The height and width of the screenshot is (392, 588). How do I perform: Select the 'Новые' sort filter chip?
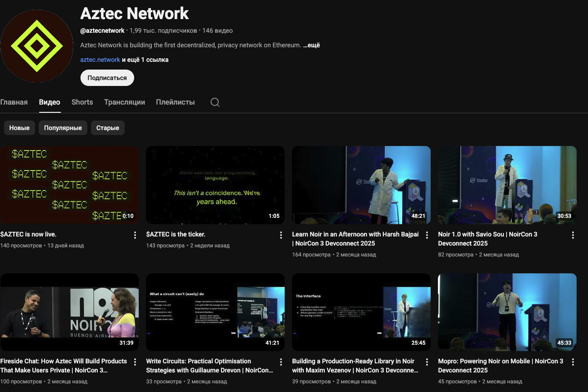[20, 128]
